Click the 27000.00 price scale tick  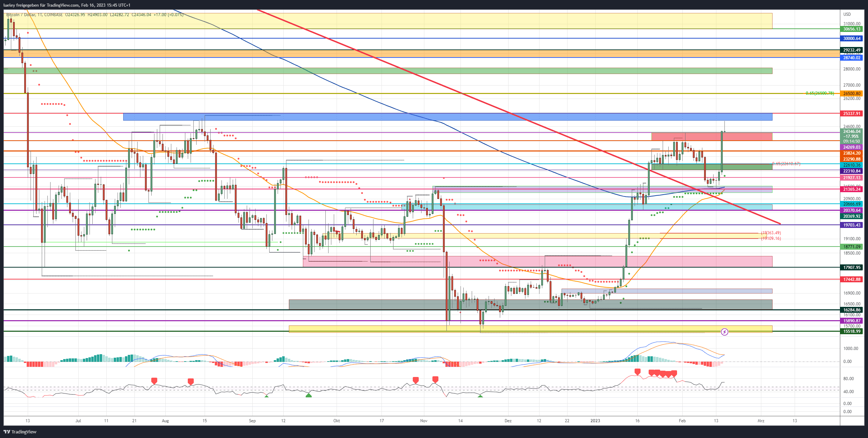tap(852, 85)
